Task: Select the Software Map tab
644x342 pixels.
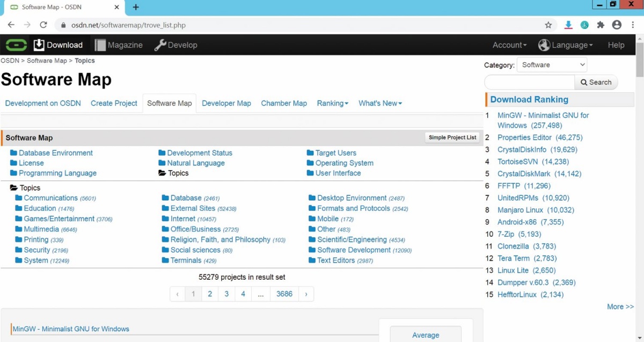Action: 169,103
